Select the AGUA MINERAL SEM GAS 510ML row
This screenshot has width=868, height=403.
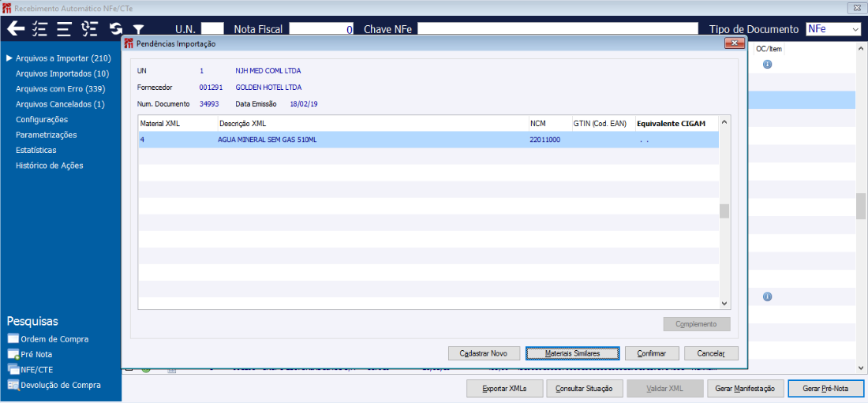pos(428,140)
